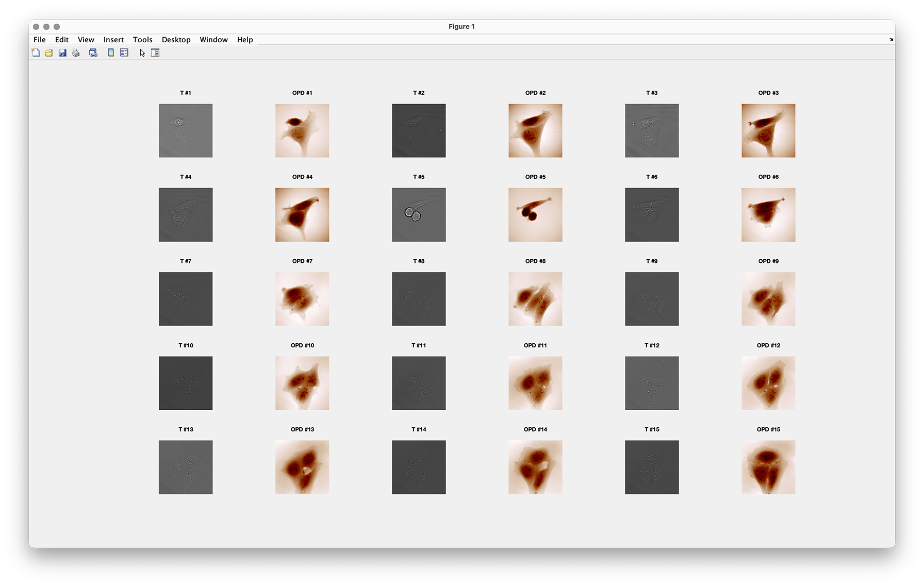Click the OPD #10 image panel
Image resolution: width=924 pixels, height=586 pixels.
click(x=302, y=383)
